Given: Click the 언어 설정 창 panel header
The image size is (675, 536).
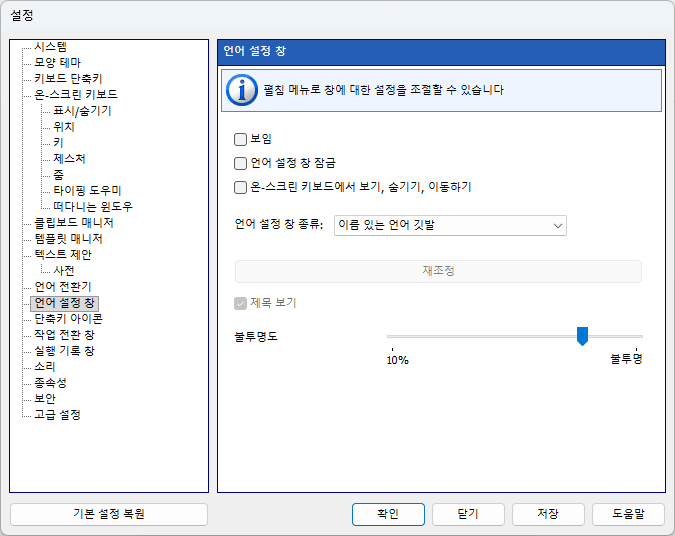Looking at the screenshot, I should (441, 51).
